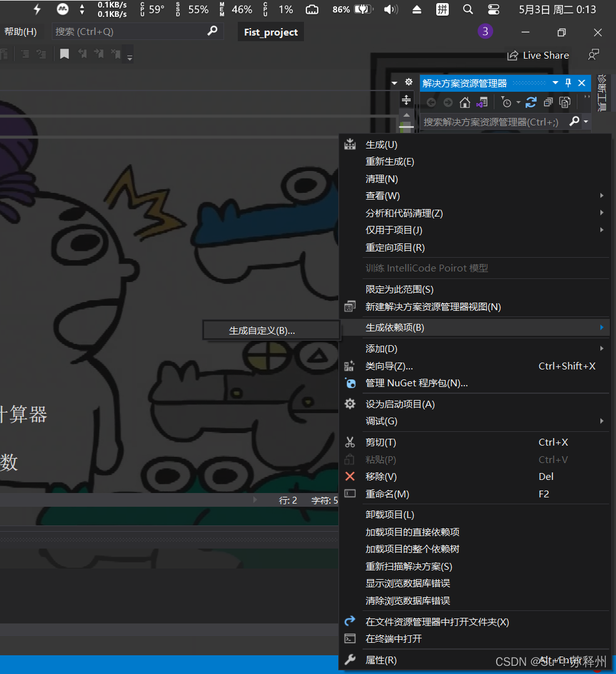This screenshot has height=674, width=616.
Task: Choose 重新扫描解决方案(S)
Action: [x=475, y=567]
